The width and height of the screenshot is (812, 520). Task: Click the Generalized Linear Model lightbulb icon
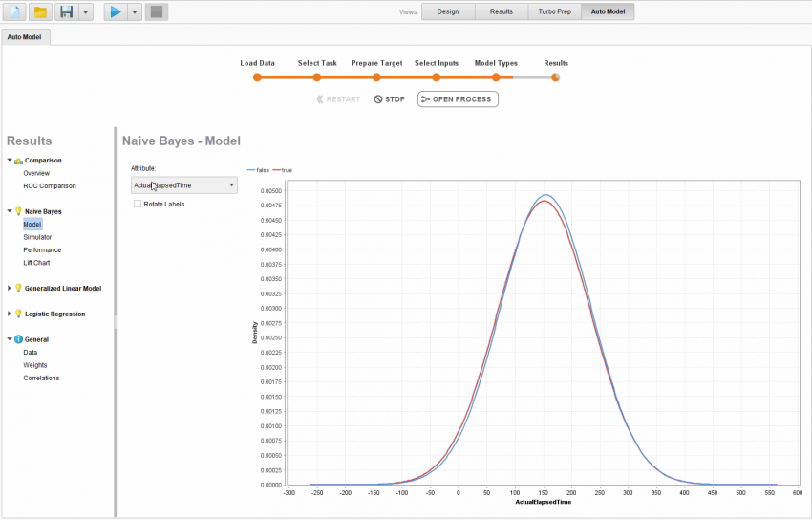(x=19, y=288)
